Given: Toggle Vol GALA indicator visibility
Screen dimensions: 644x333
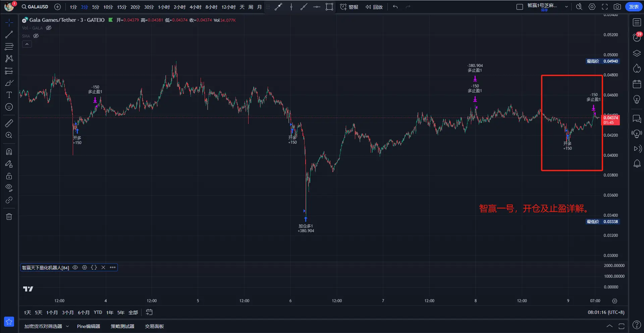Looking at the screenshot, I should coord(49,28).
